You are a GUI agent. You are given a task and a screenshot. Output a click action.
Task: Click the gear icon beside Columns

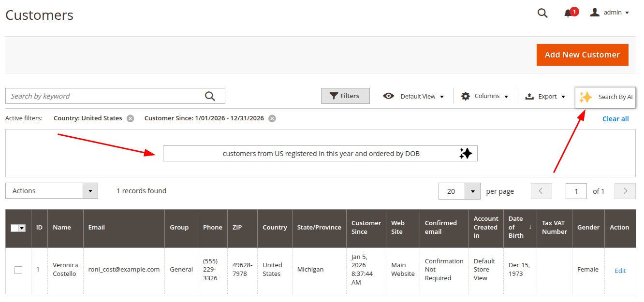(466, 96)
